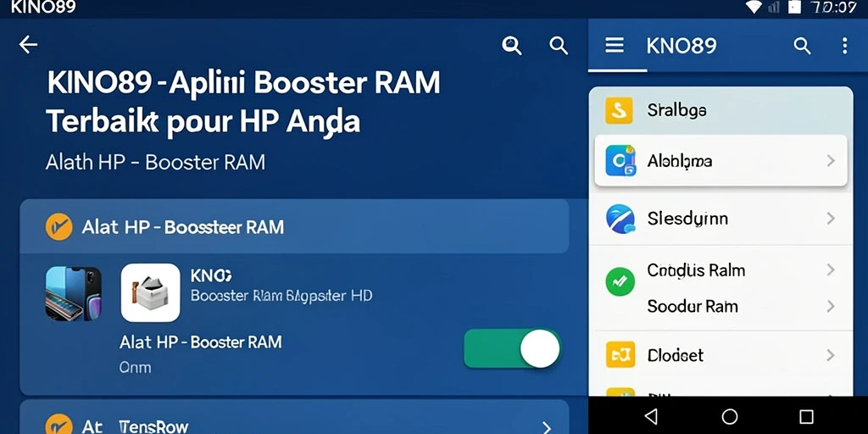Click KINO89 label in top status bar
The image size is (868, 434).
coord(43,7)
